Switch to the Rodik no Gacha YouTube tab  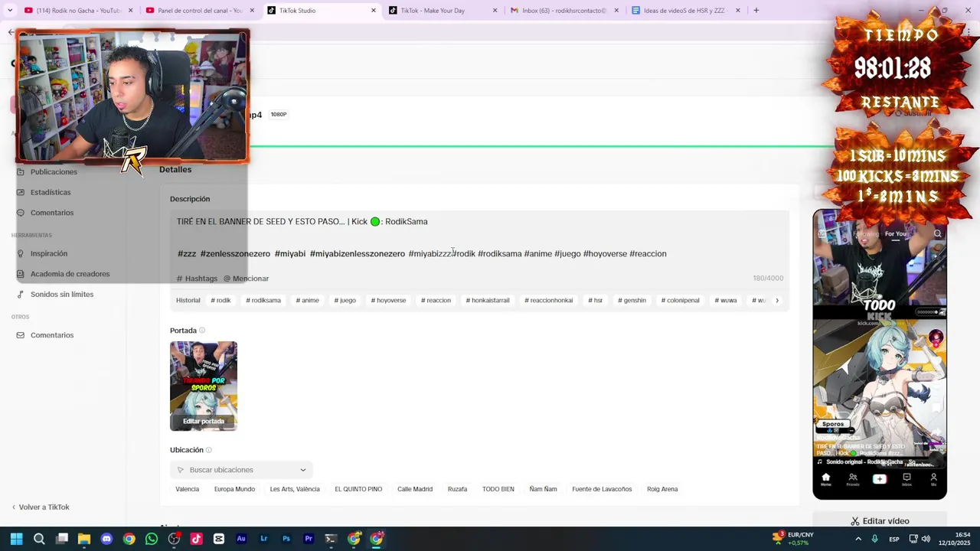tap(77, 11)
